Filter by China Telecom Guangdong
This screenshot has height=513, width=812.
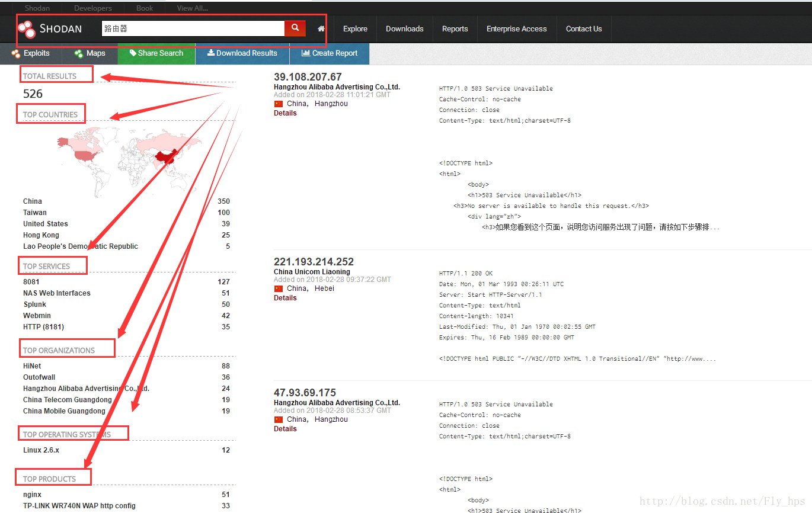point(68,400)
